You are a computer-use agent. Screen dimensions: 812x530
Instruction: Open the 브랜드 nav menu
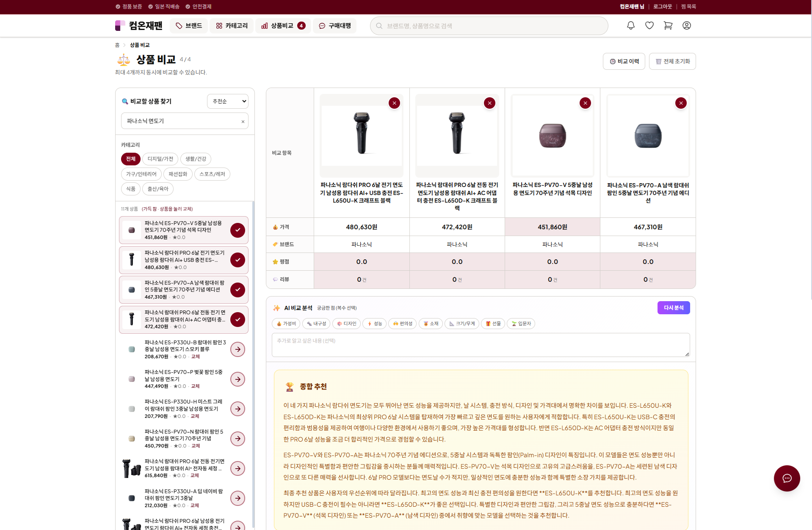pos(189,26)
